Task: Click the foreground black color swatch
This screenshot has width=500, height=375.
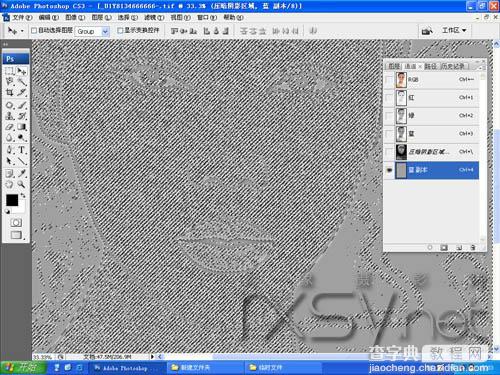Action: tap(12, 200)
